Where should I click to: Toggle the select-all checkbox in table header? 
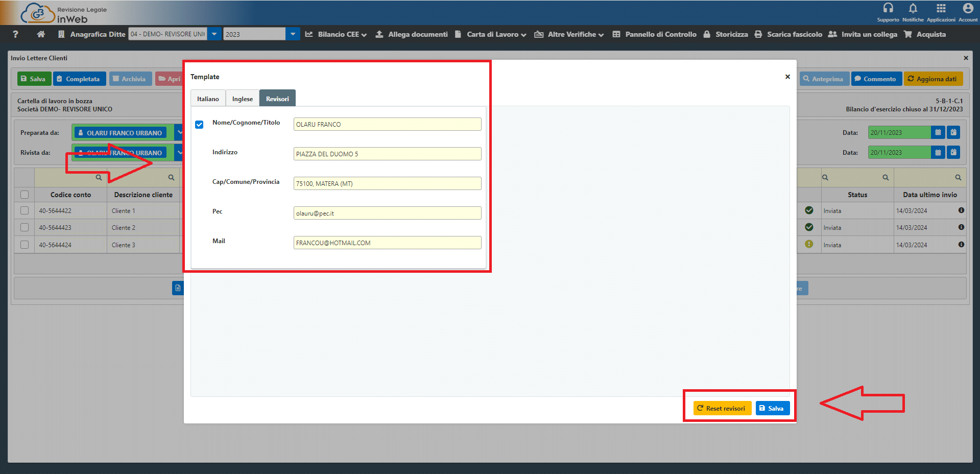[x=25, y=195]
